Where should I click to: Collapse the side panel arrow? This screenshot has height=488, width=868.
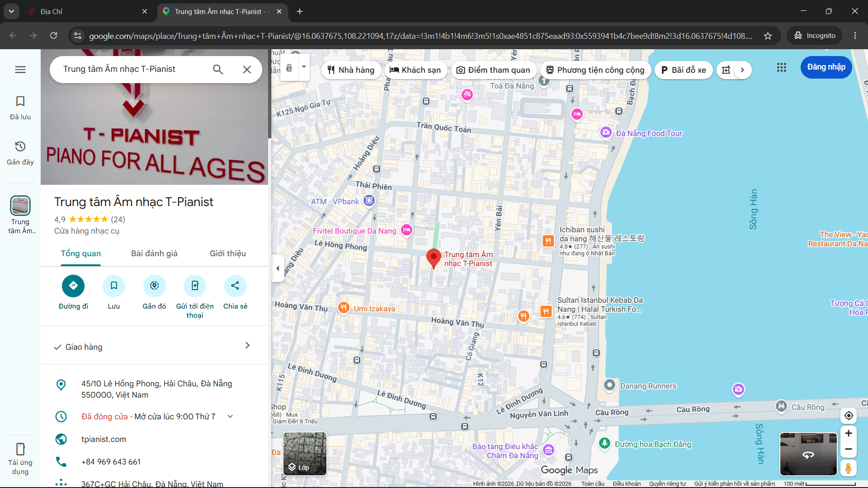click(278, 268)
